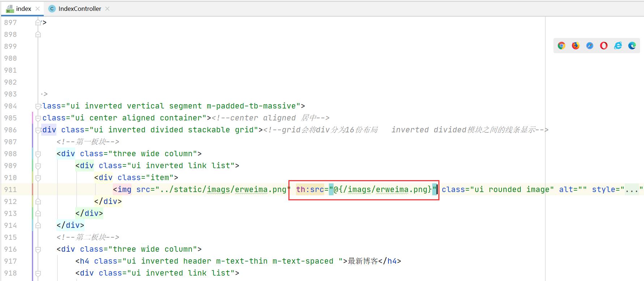The height and width of the screenshot is (281, 644).
Task: Collapse code fold at line 906
Action: [x=38, y=130]
